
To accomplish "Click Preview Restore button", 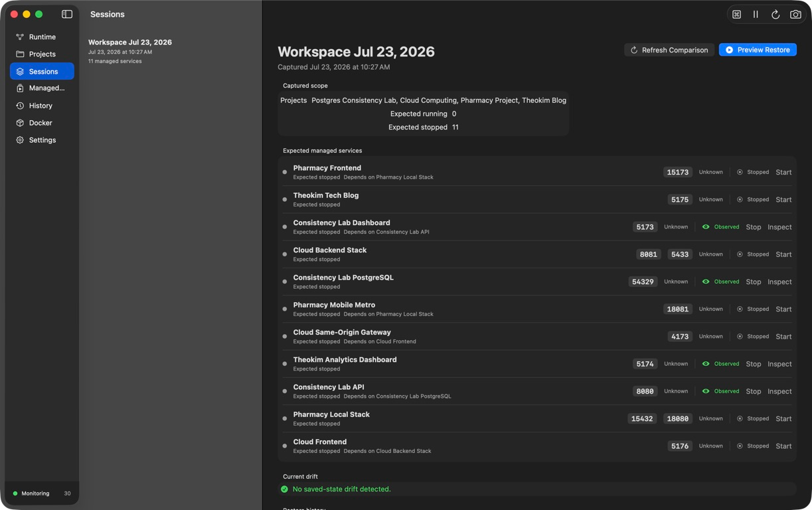I will (x=758, y=50).
